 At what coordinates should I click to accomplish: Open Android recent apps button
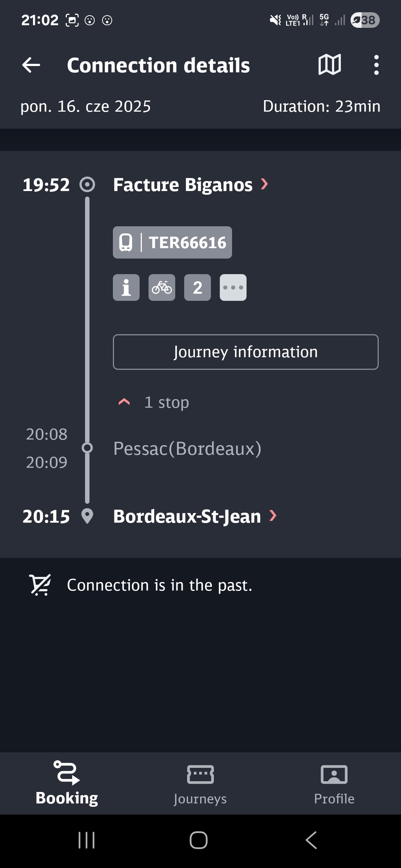point(87,840)
